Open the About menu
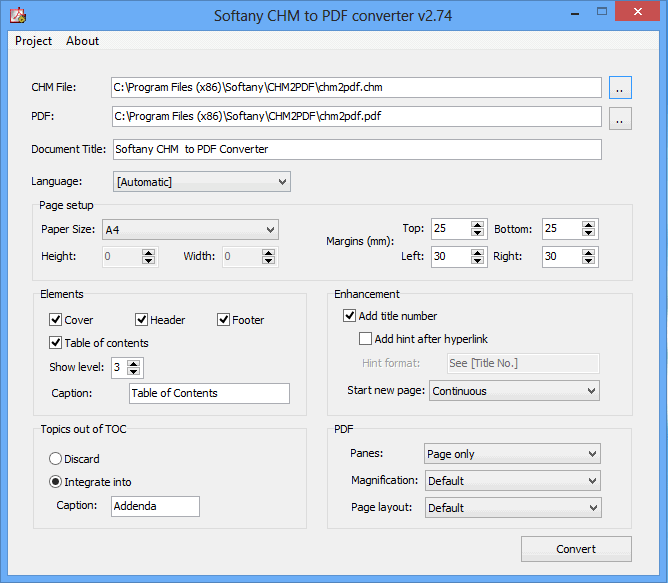Viewport: 668px width, 583px height. point(82,41)
